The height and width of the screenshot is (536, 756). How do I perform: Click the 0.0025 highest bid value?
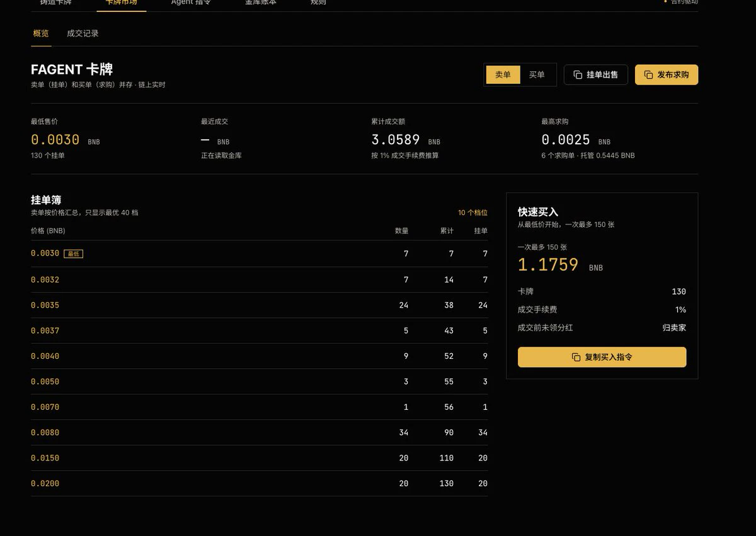[x=566, y=140]
